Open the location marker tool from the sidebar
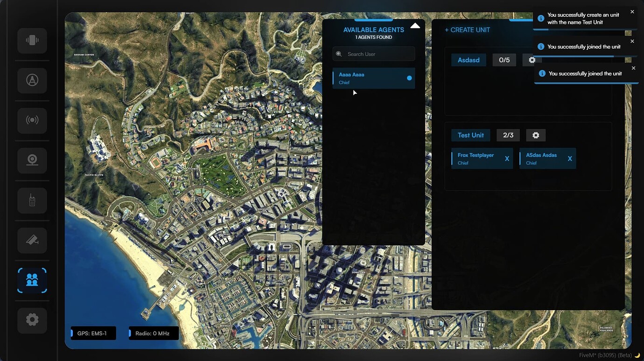The height and width of the screenshot is (361, 644). [32, 80]
